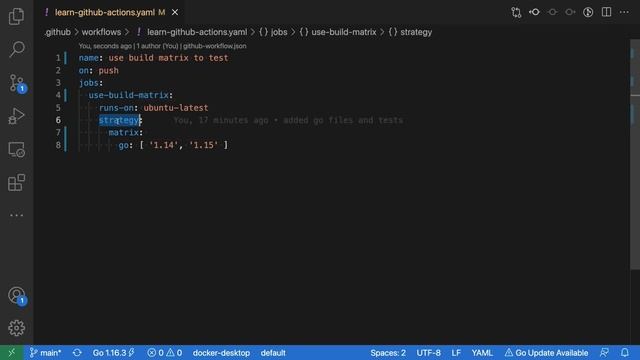Click the git blame author codelens line

tap(162, 46)
